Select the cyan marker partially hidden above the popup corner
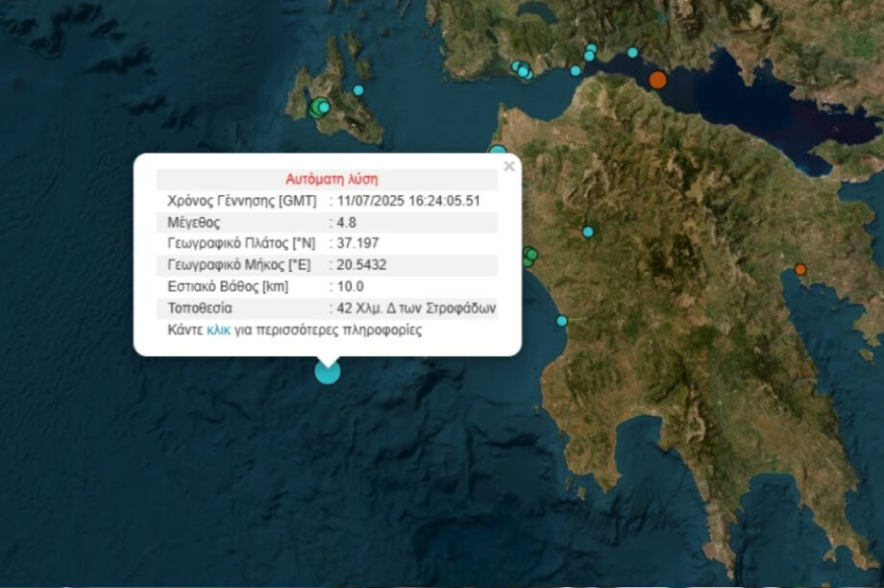The image size is (884, 588). pos(498,149)
